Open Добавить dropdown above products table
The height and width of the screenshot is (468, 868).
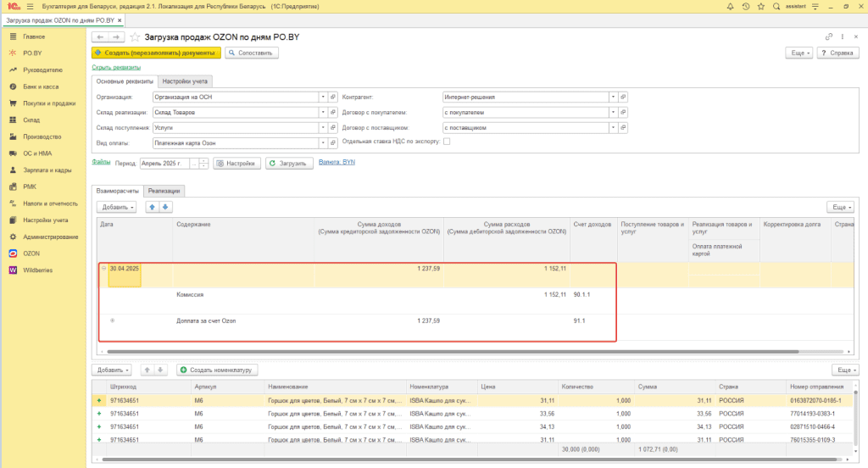click(x=113, y=370)
